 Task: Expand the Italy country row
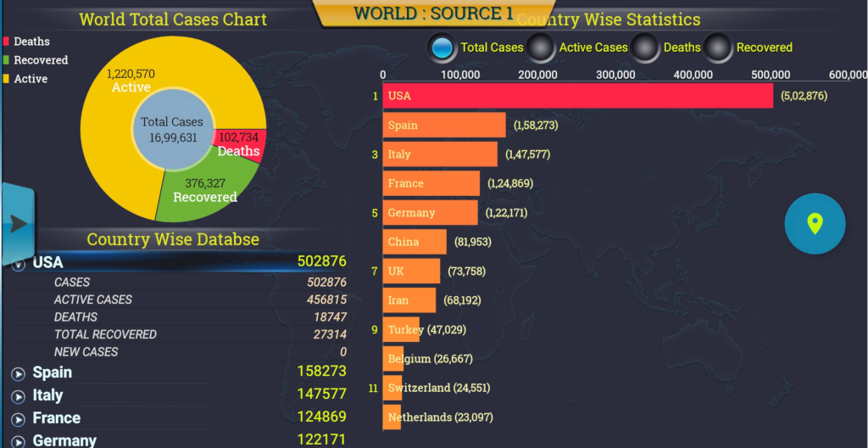coord(19,396)
